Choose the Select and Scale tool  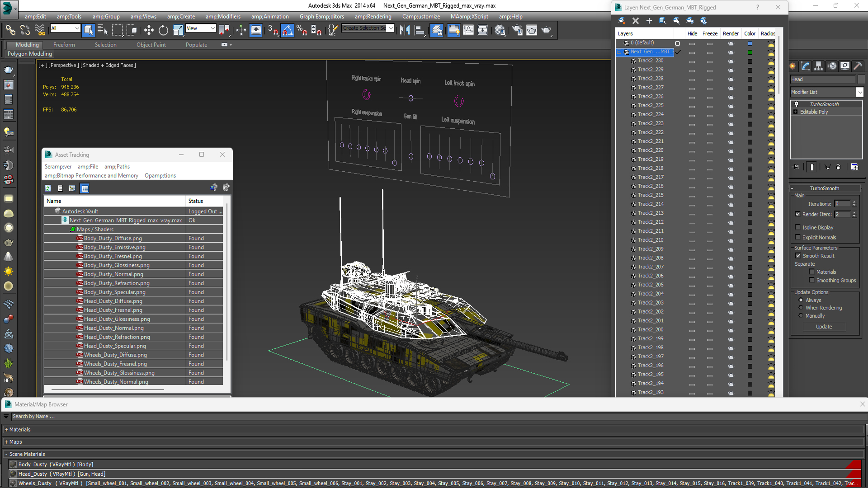tap(178, 30)
